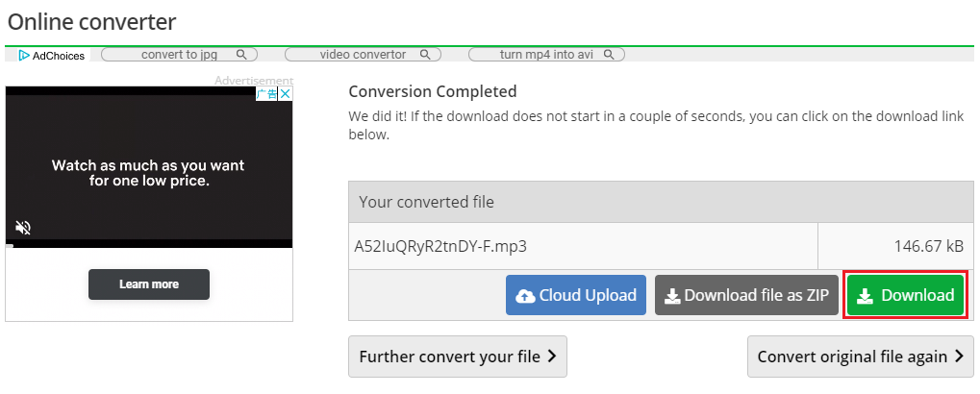Screen dimensions: 980x394
Task: Open 'Learn more' in the advertisement
Action: (149, 284)
